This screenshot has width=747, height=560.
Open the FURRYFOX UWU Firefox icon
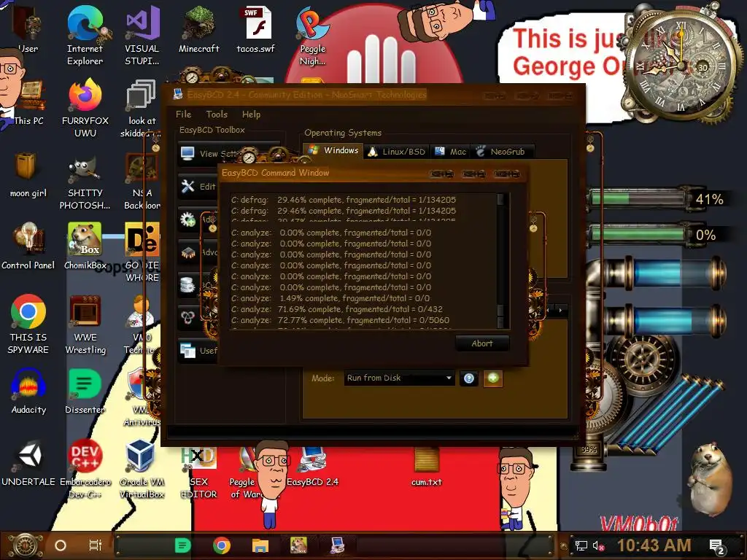85,108
